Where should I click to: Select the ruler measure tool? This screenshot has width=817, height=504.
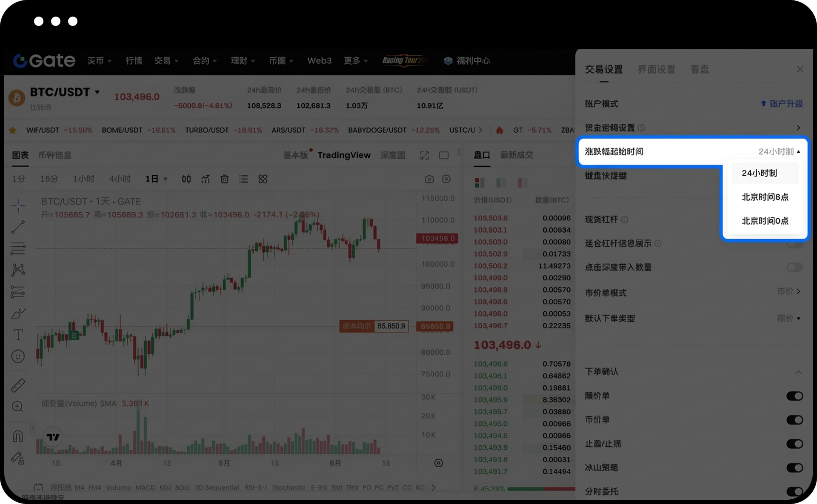pos(18,385)
